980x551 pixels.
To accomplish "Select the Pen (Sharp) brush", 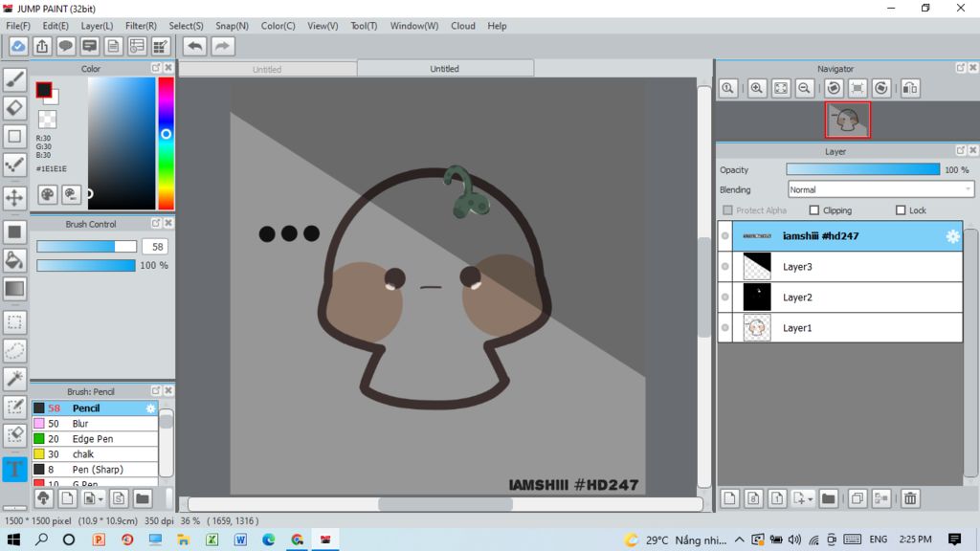I will click(95, 470).
